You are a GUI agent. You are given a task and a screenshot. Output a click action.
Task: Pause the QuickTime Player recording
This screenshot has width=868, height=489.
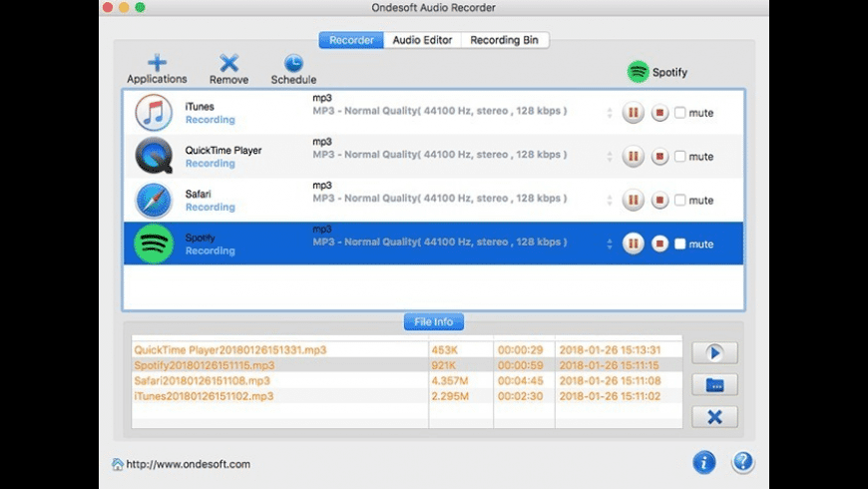point(634,156)
